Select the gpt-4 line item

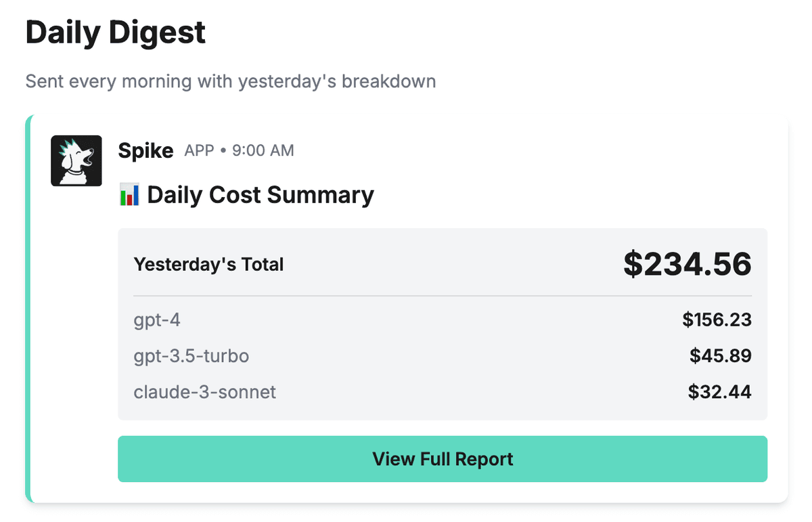pos(157,320)
